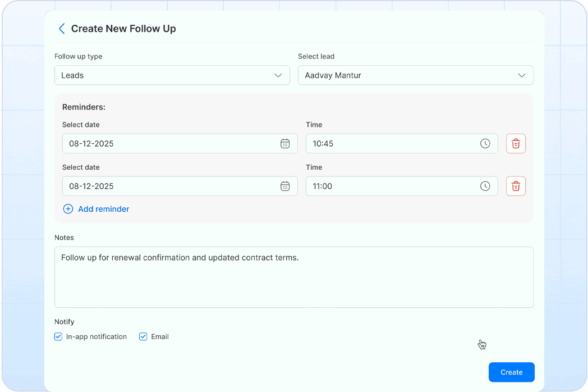Click into the 10:45 time field
This screenshot has height=392, width=588.
click(402, 143)
